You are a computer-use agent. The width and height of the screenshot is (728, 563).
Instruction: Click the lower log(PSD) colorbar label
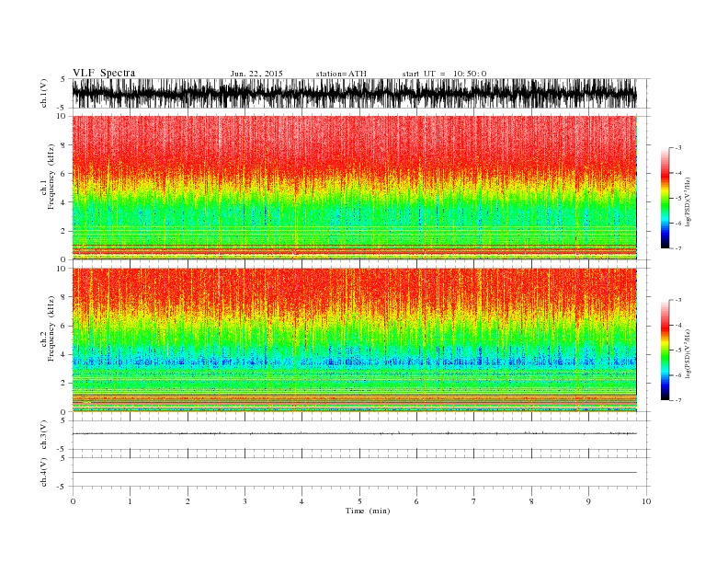coord(688,352)
